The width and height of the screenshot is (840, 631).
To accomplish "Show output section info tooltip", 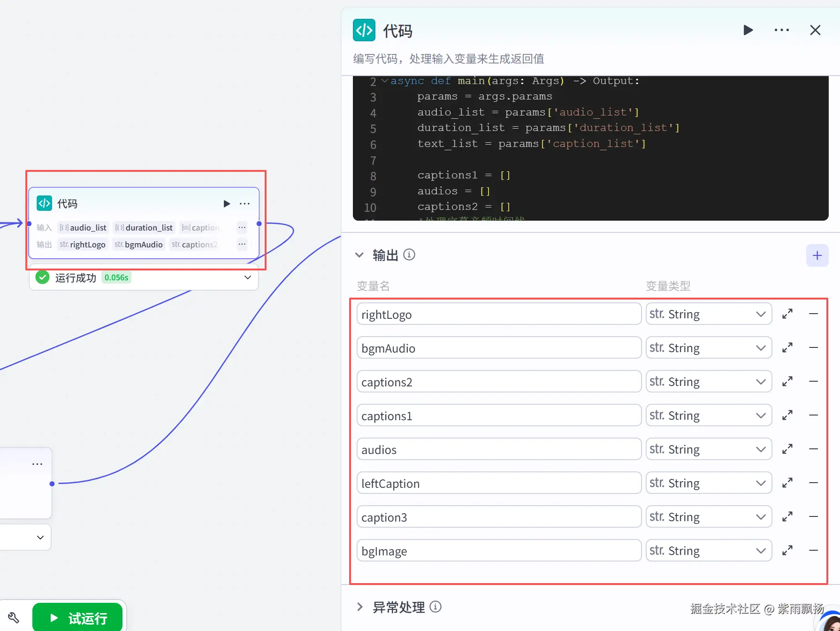I will pyautogui.click(x=409, y=255).
